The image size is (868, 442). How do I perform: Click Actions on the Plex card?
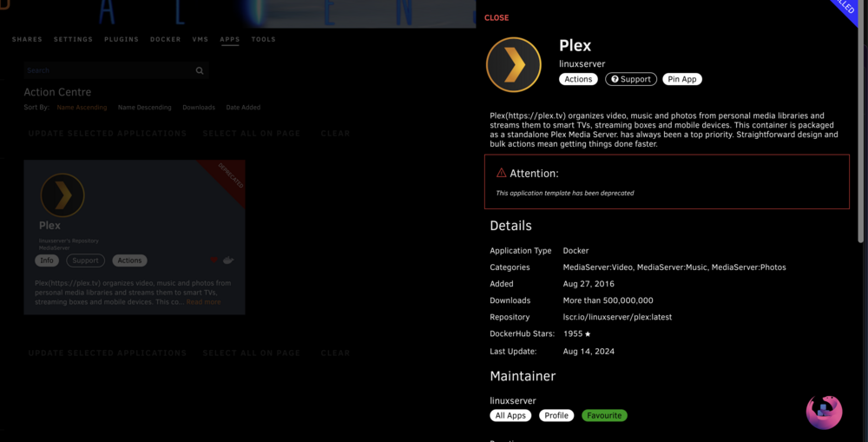pyautogui.click(x=129, y=261)
